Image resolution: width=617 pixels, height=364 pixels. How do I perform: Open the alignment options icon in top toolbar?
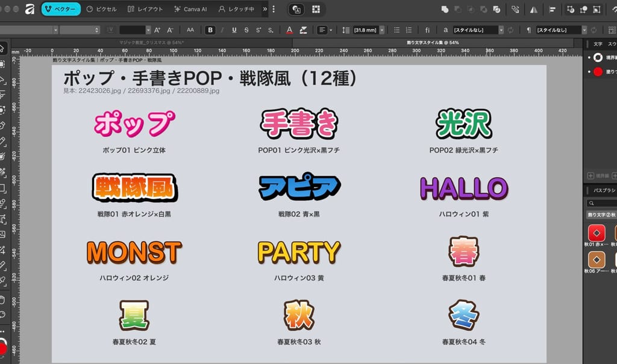click(x=552, y=10)
